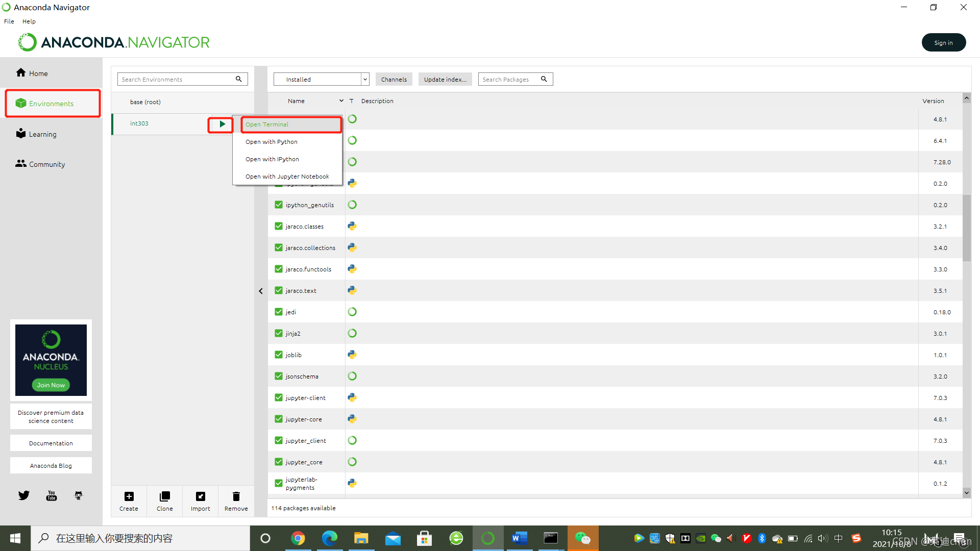Click the Create environment icon
The image size is (980, 551).
tap(129, 496)
